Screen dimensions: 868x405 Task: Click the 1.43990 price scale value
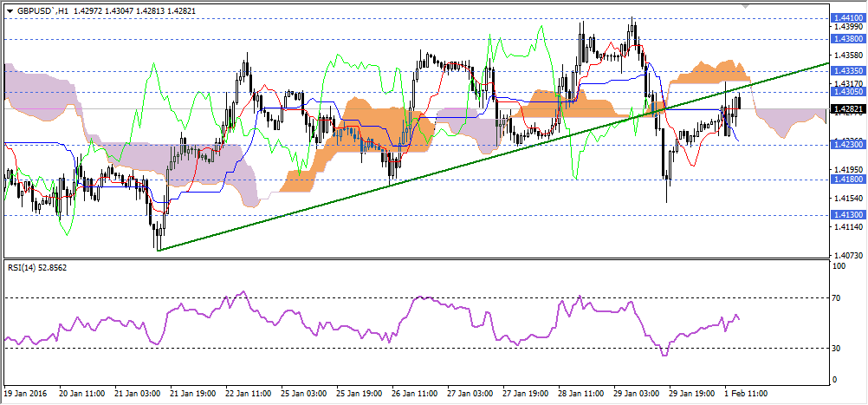click(849, 27)
